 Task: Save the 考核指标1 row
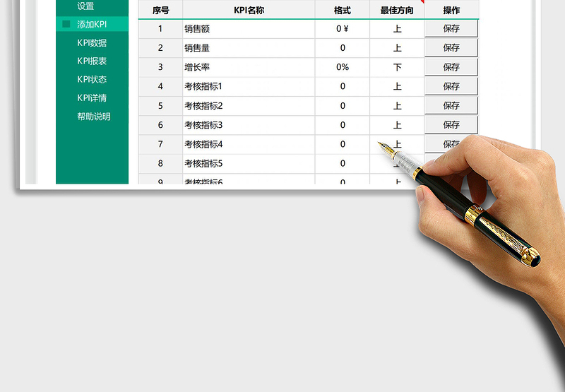click(x=451, y=86)
